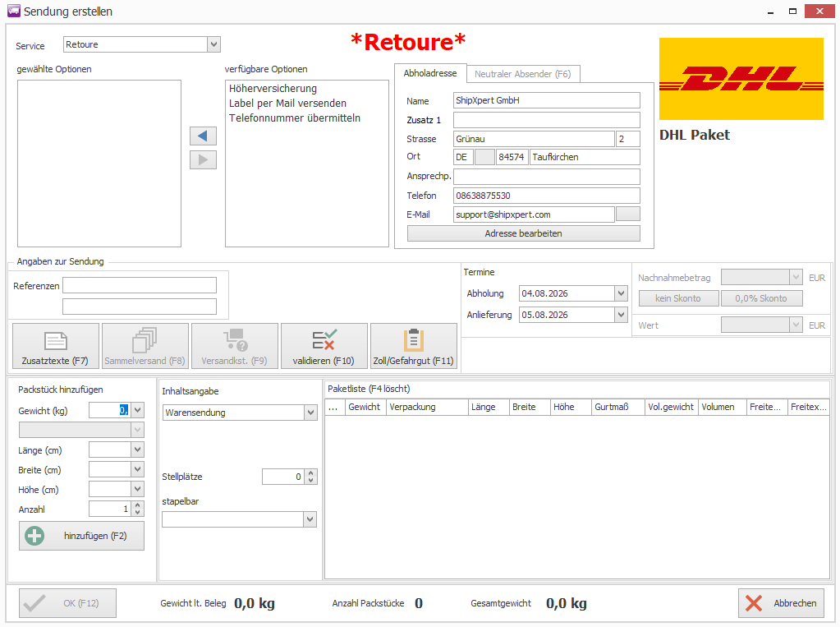Open the Anlieferung date dropdown

pos(621,315)
